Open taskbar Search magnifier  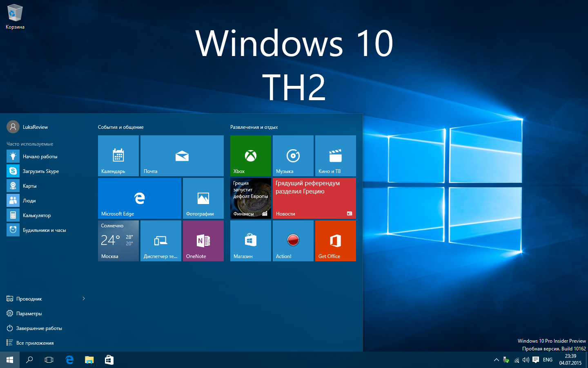tap(29, 360)
